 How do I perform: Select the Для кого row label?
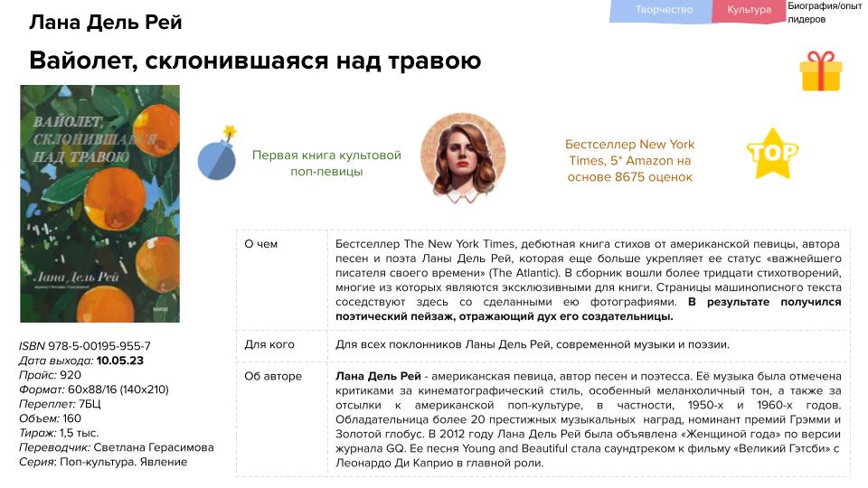coord(265,344)
